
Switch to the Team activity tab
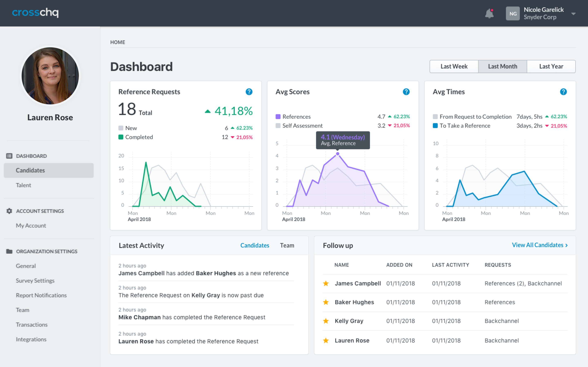(287, 245)
